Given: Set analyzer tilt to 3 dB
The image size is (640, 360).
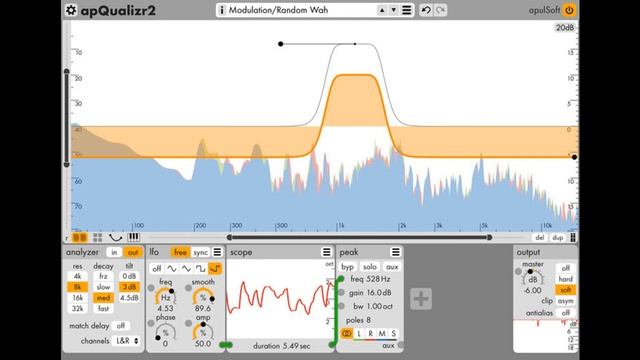Looking at the screenshot, I should click(129, 287).
